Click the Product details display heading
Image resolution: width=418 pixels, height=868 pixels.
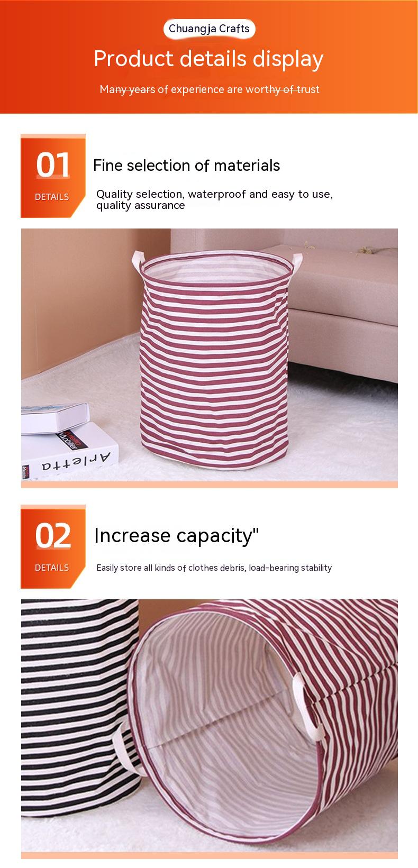point(208,59)
